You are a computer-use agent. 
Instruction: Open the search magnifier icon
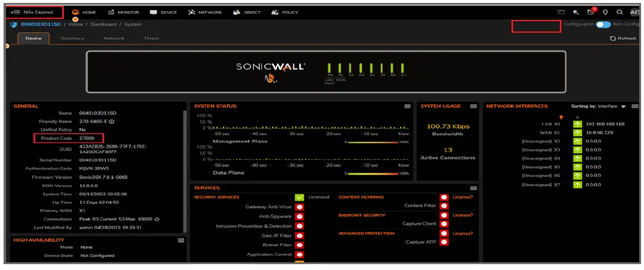click(x=620, y=12)
